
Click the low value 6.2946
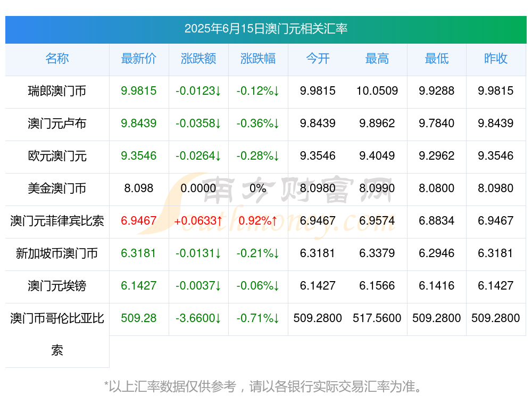[x=437, y=253]
